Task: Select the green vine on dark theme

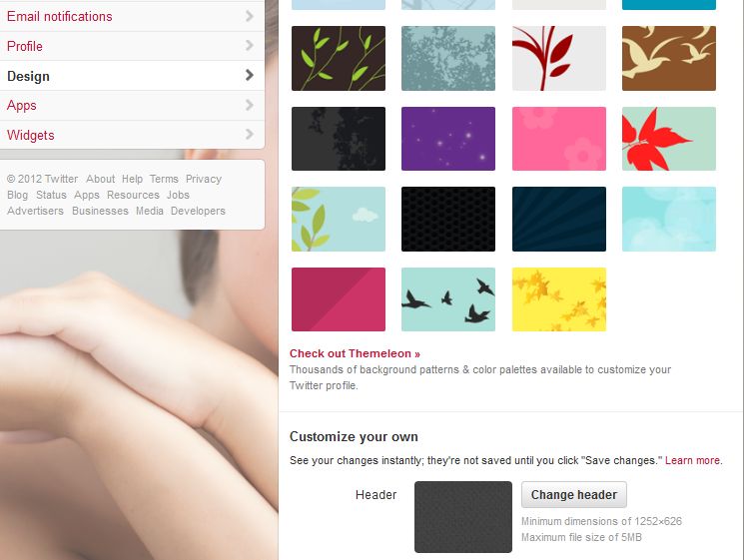Action: [x=339, y=58]
